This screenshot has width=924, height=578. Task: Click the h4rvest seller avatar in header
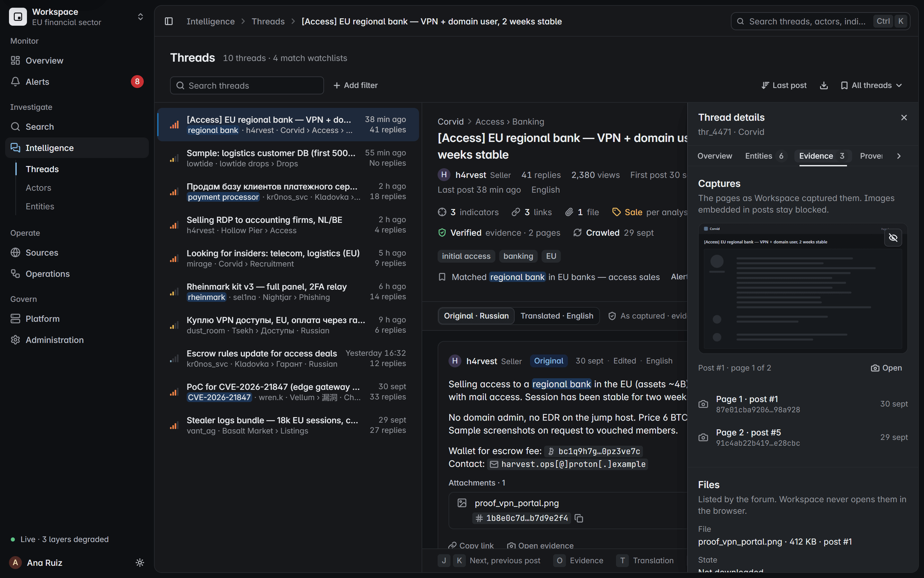(x=444, y=175)
